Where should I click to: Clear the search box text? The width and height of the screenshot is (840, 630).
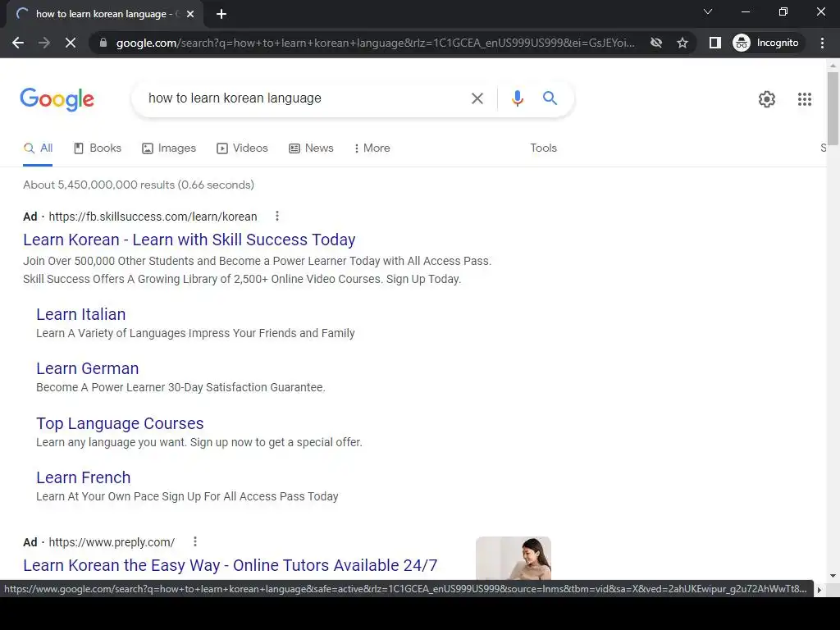tap(477, 98)
